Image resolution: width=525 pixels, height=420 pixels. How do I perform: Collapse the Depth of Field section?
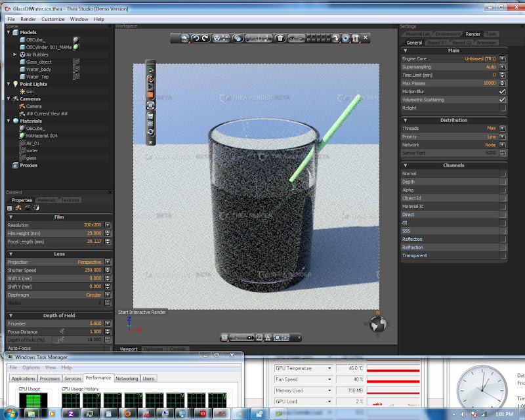pyautogui.click(x=11, y=316)
